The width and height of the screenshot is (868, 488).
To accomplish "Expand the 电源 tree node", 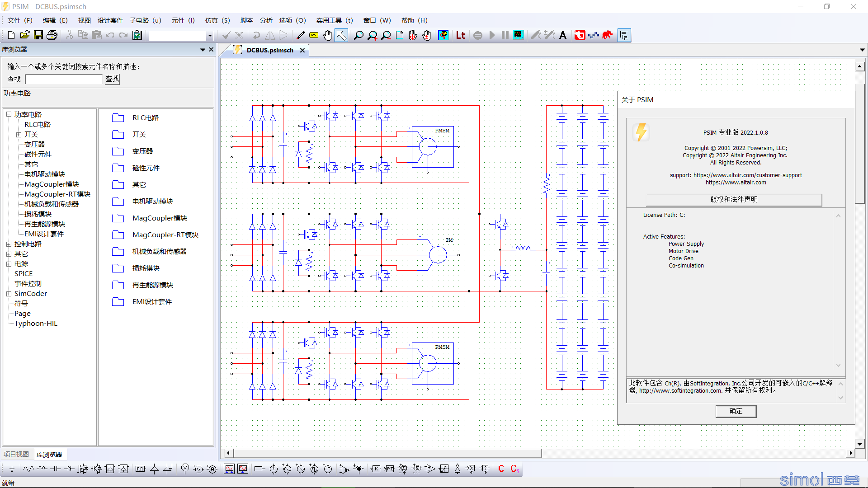I will tap(9, 264).
